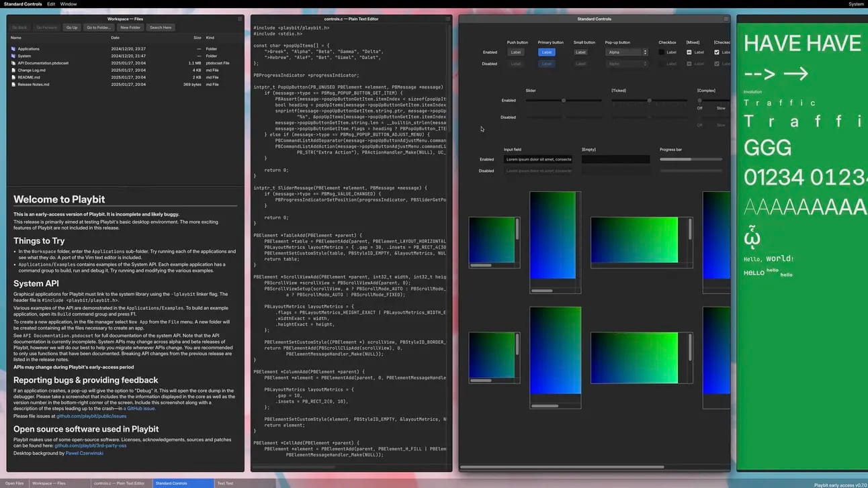Click the enabled blue primary button
The width and height of the screenshot is (868, 488).
point(547,52)
